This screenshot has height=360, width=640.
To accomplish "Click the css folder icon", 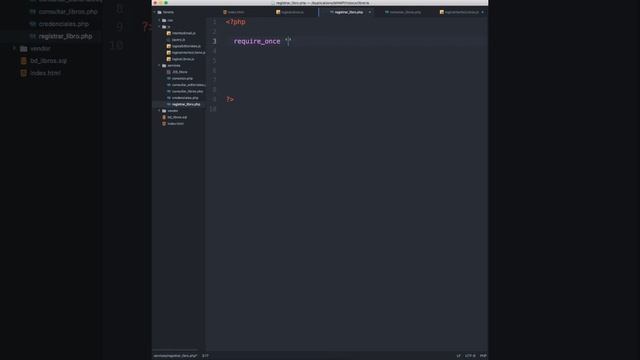I will click(x=164, y=20).
